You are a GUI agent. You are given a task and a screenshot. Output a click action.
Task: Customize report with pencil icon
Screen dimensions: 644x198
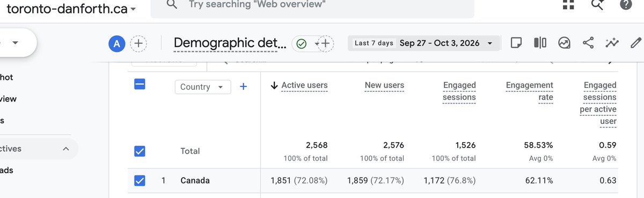point(635,43)
